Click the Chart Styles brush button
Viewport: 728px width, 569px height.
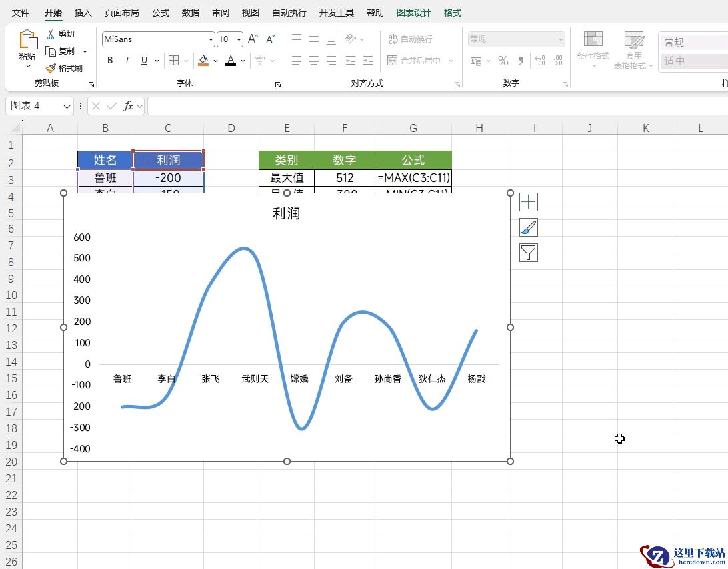tap(529, 227)
